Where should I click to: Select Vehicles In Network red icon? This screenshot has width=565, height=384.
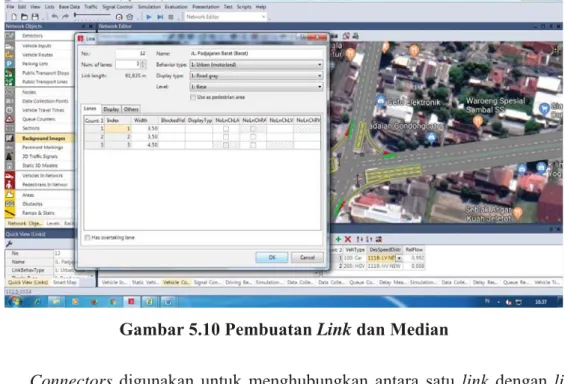click(9, 176)
